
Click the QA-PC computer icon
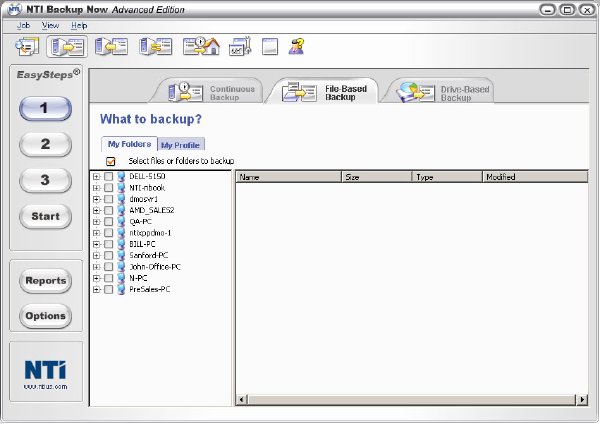pos(121,222)
